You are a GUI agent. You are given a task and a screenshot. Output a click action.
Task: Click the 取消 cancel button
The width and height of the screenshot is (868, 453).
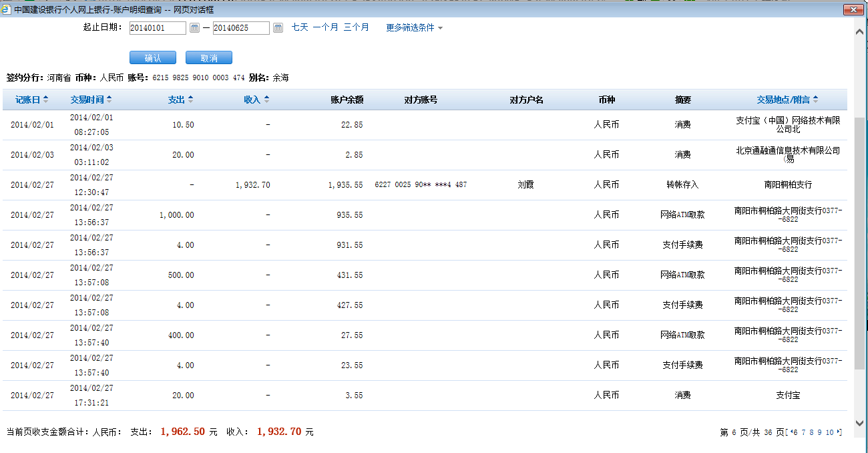coord(208,58)
